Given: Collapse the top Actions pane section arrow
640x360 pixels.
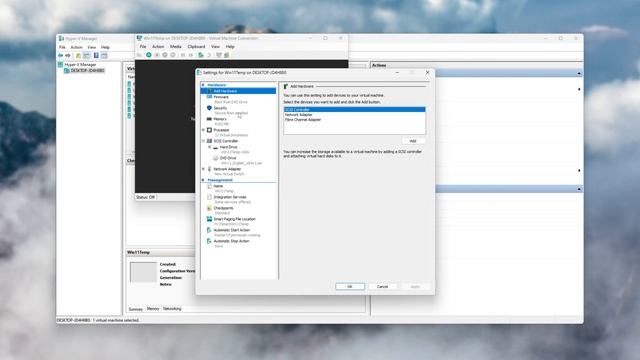Looking at the screenshot, I should (579, 73).
